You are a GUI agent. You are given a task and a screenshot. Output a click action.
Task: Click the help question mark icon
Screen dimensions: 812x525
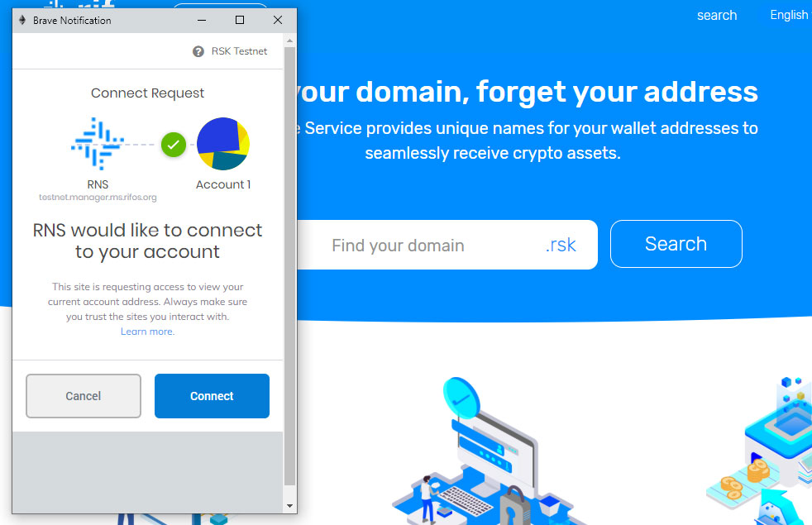coord(198,51)
